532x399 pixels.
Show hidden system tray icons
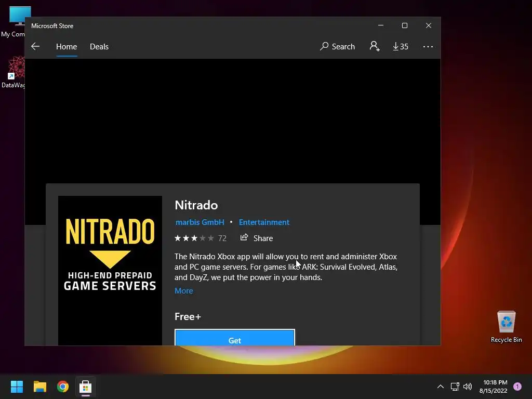click(441, 387)
